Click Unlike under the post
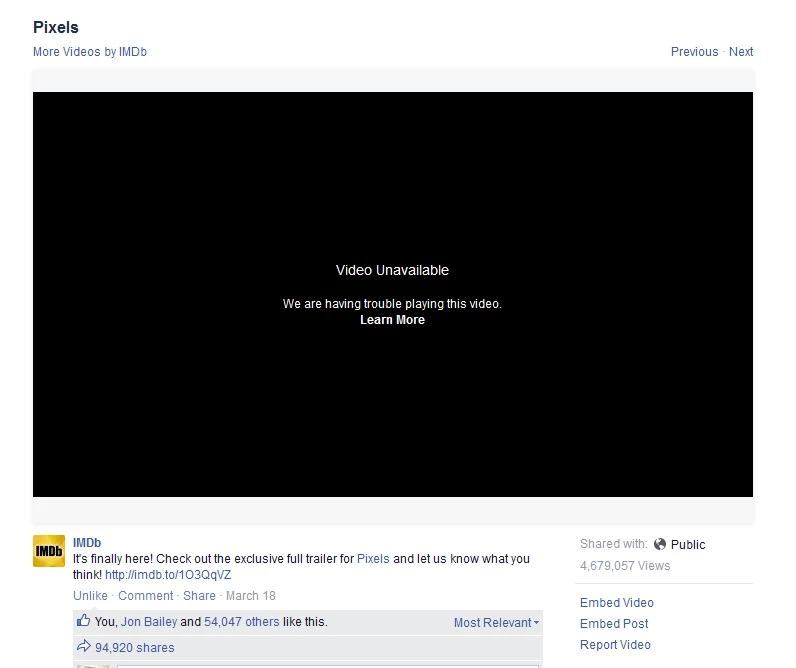 click(x=90, y=596)
